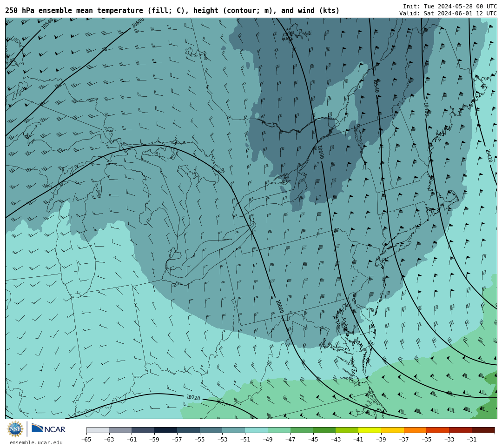Pick the dark green swatch between -45 and -43
502x448 pixels.
(x=324, y=430)
